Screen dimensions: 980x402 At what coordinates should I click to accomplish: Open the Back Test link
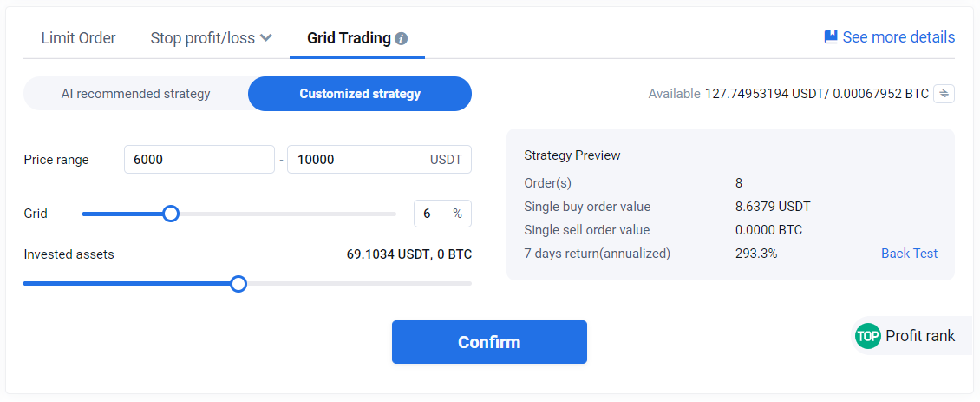pyautogui.click(x=909, y=254)
